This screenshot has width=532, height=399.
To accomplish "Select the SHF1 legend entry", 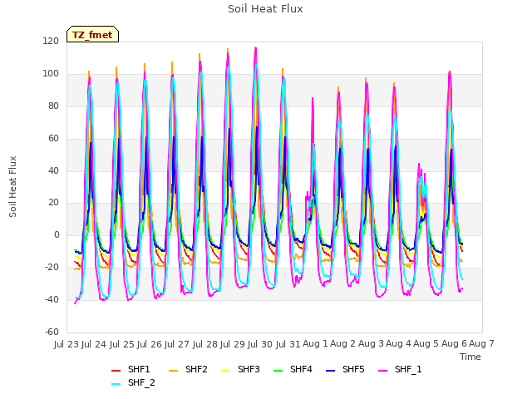I will coord(131,369).
